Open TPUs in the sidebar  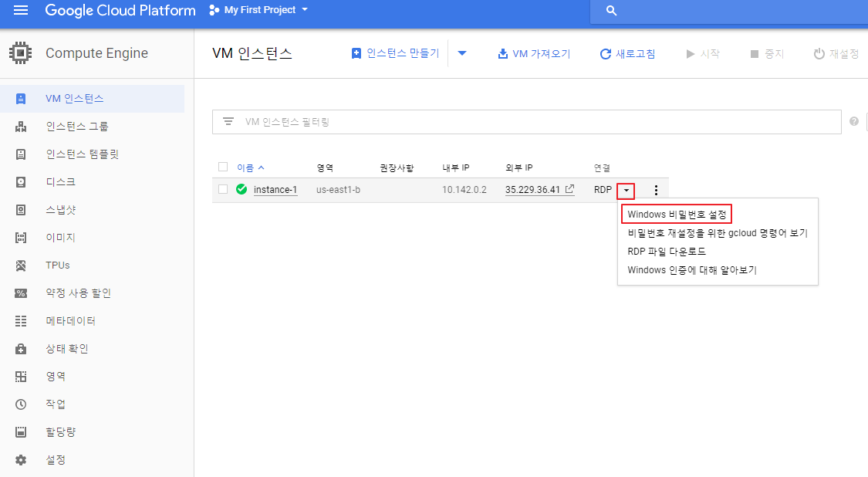58,265
